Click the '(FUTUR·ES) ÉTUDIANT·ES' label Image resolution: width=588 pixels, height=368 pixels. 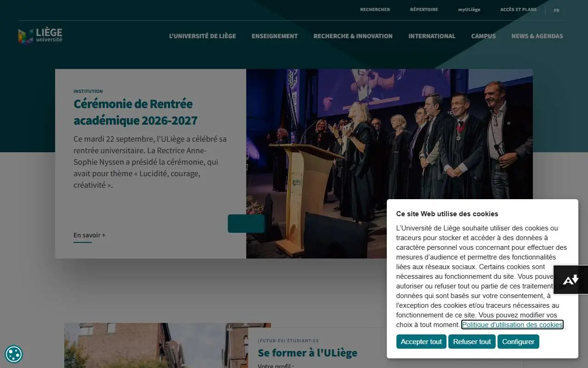coord(288,341)
